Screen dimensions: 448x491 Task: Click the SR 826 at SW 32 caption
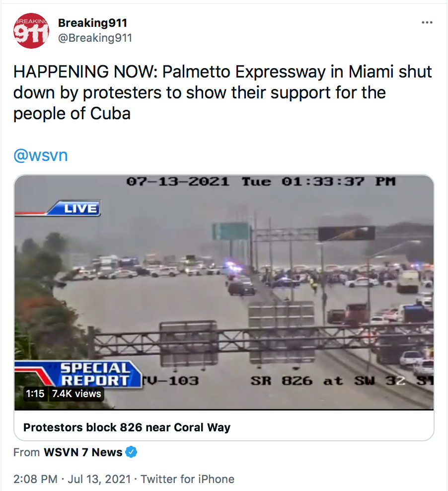coord(342,381)
